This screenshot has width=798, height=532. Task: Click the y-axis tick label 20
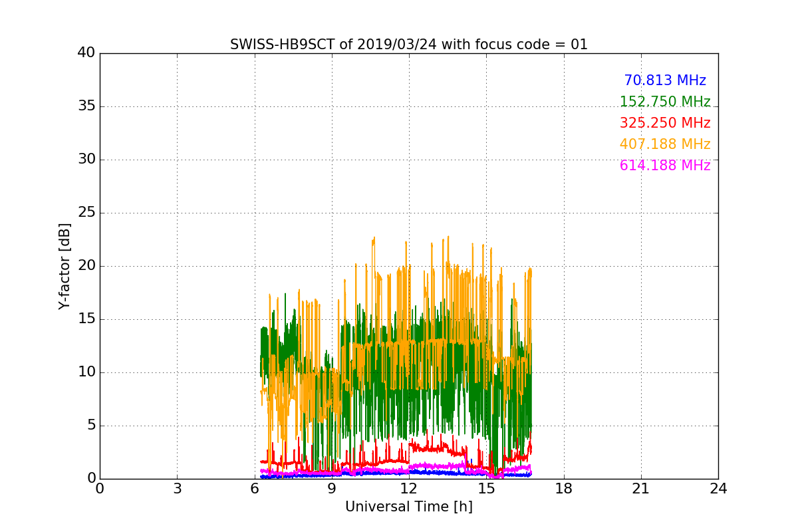pos(86,266)
